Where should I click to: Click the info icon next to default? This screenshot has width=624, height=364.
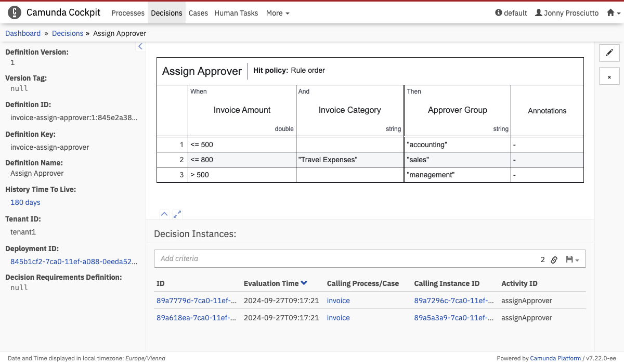tap(499, 13)
